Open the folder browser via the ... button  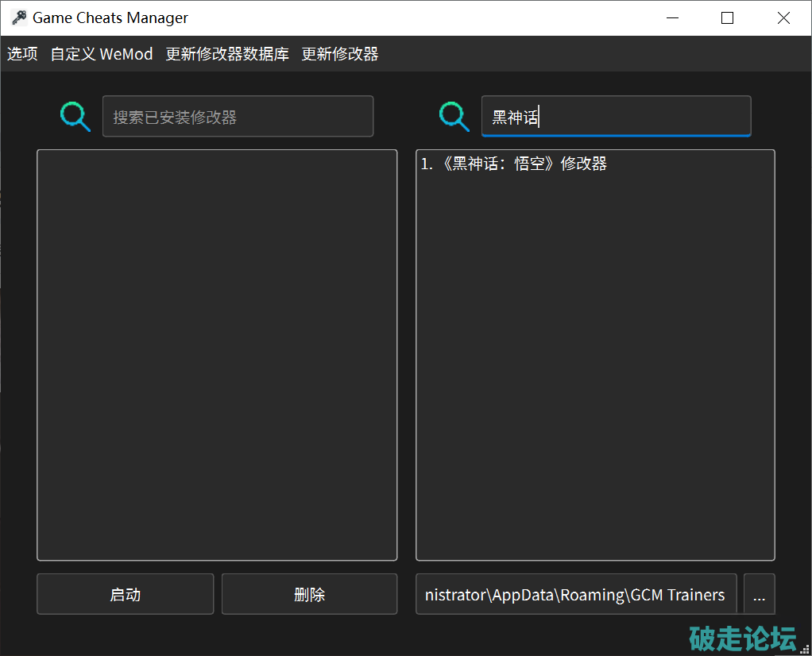tap(759, 595)
